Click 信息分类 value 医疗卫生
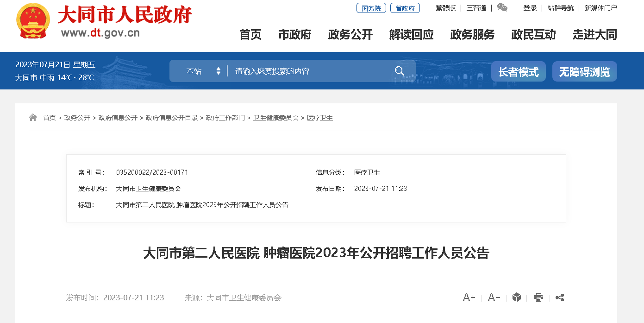Screen dimensions: 644x323 click(367, 172)
